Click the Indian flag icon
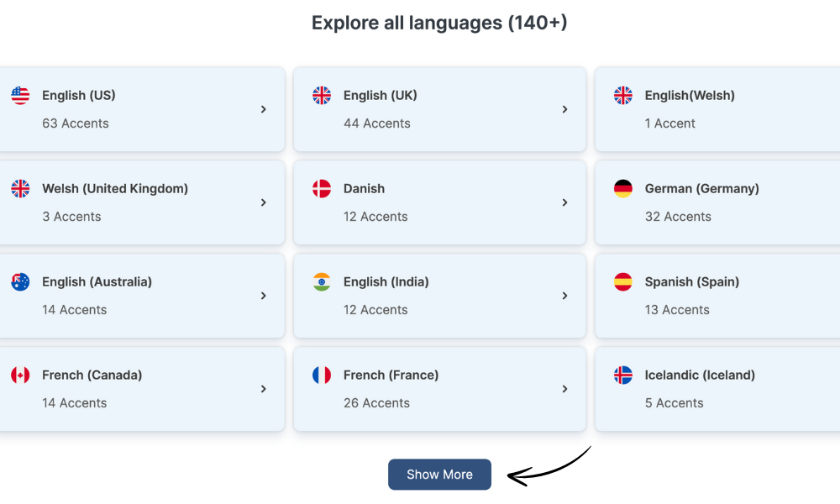Screen dimensions: 840x504 coord(322,281)
